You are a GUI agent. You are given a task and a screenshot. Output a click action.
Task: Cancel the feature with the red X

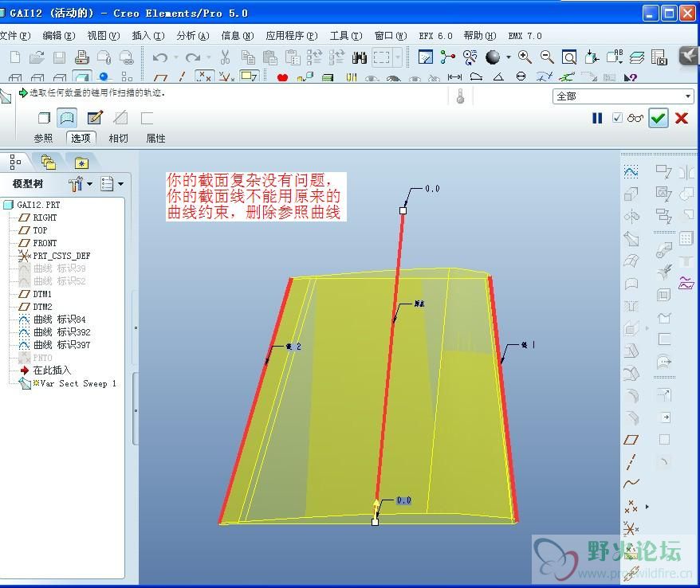[x=682, y=118]
